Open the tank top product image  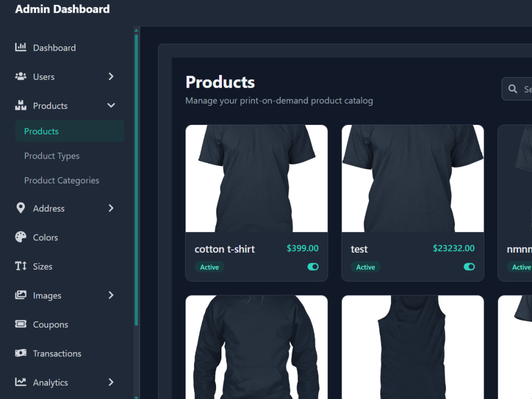pos(413,347)
